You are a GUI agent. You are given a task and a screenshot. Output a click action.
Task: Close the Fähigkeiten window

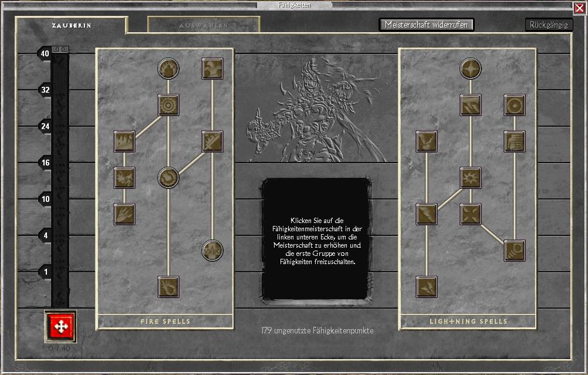579,8
